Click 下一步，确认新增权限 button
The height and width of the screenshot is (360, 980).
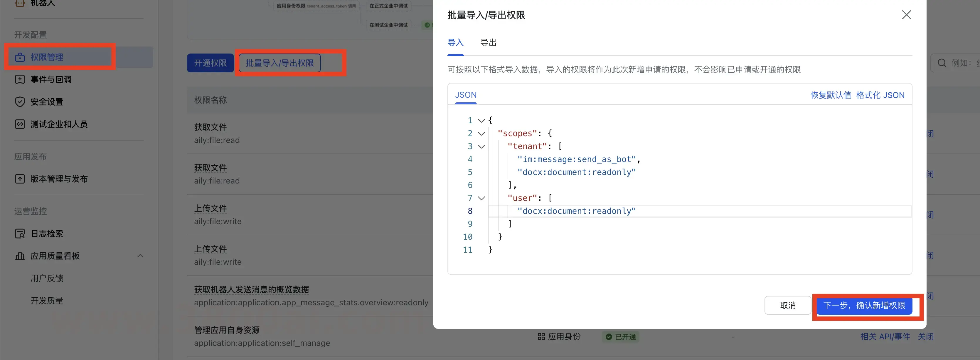pyautogui.click(x=864, y=306)
